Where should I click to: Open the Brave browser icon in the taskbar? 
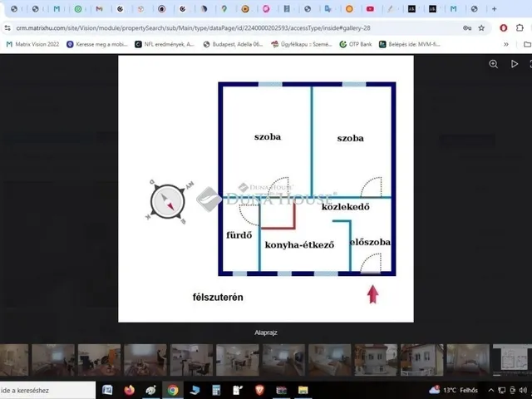click(259, 389)
